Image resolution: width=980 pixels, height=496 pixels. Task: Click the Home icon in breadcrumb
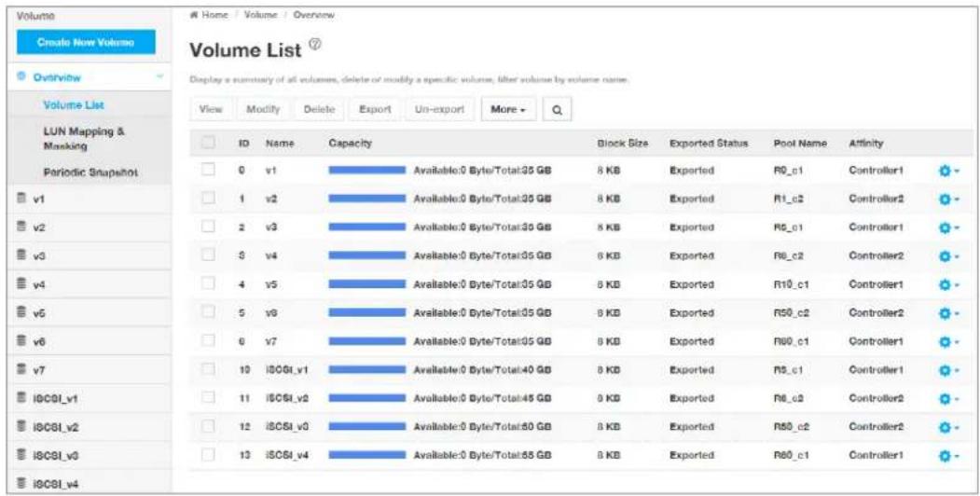coord(193,14)
